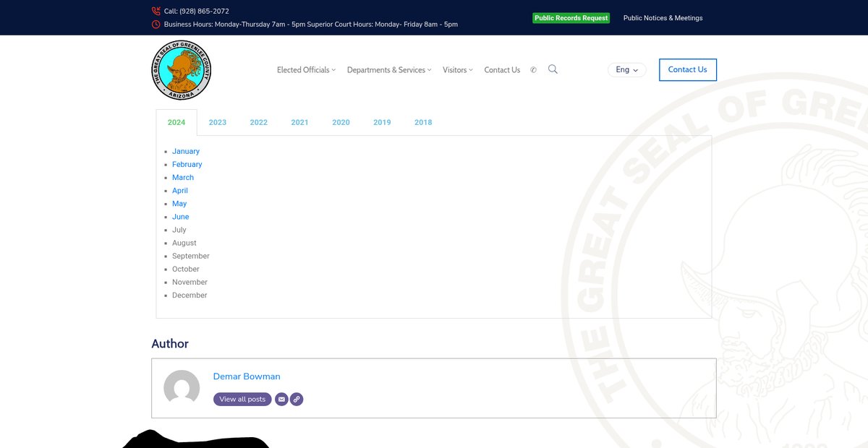Switch to the 2023 tab
The image size is (868, 448).
point(218,122)
